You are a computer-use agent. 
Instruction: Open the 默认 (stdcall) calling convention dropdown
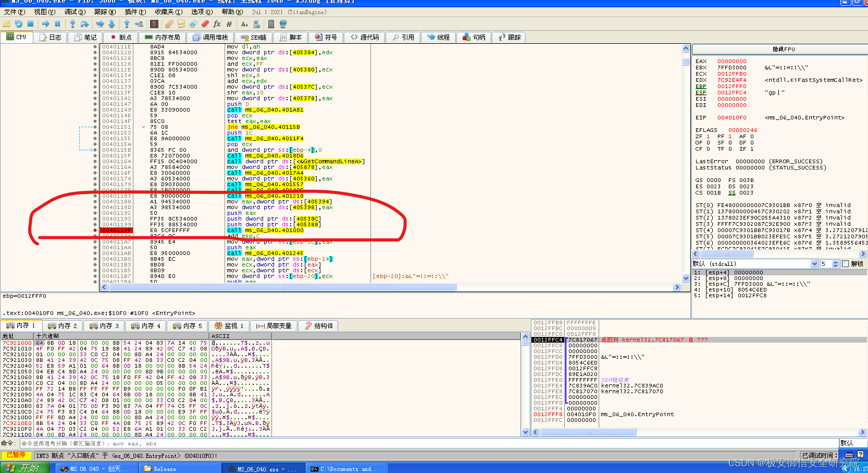click(x=755, y=264)
